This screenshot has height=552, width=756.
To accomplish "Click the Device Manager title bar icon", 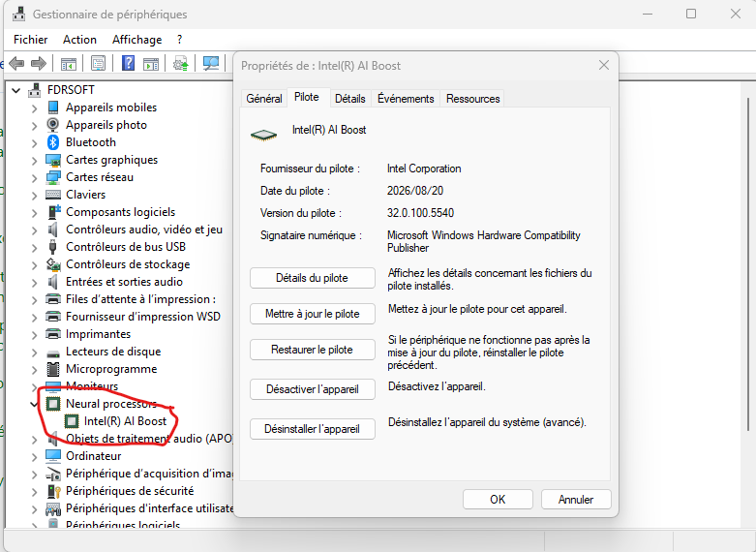I will [18, 14].
